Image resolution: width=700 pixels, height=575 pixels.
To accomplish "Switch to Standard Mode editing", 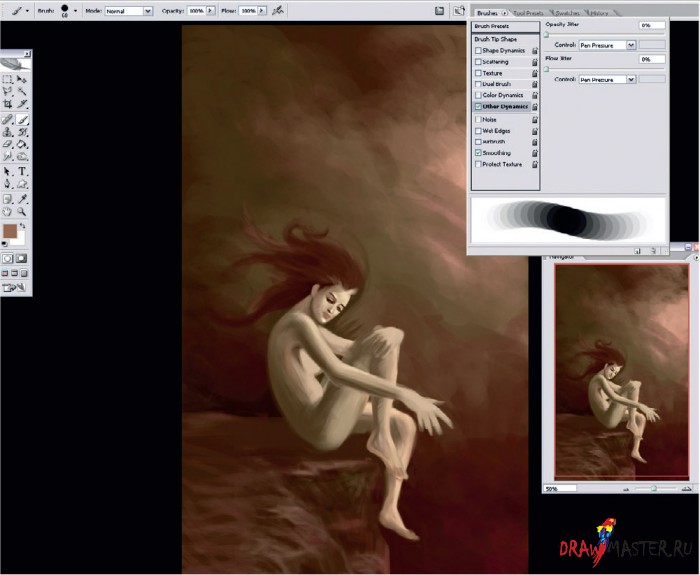I will coord(8,258).
